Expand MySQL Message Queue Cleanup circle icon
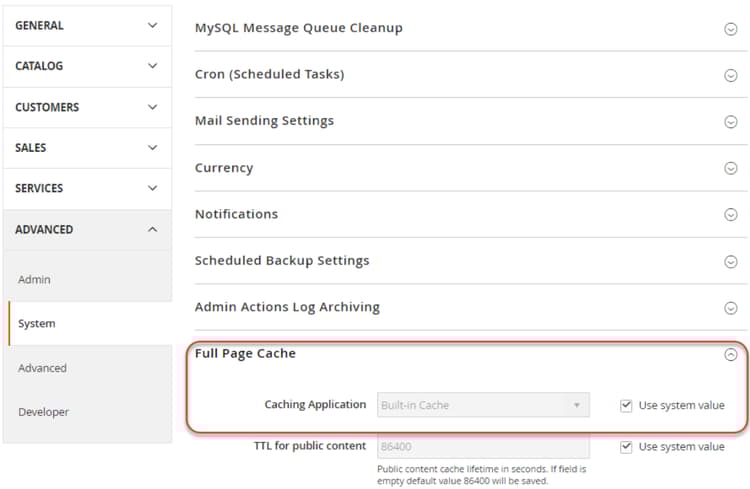The image size is (750, 489). (x=730, y=29)
